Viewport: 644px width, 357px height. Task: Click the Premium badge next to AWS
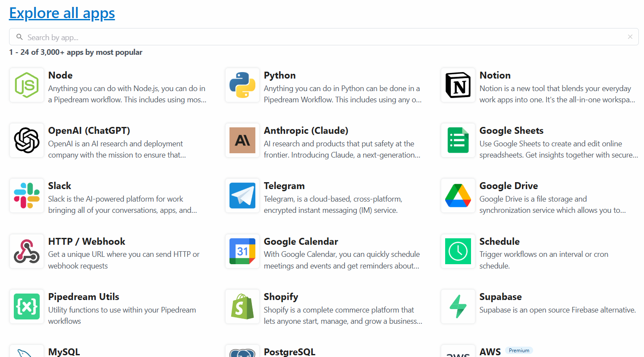pyautogui.click(x=519, y=351)
